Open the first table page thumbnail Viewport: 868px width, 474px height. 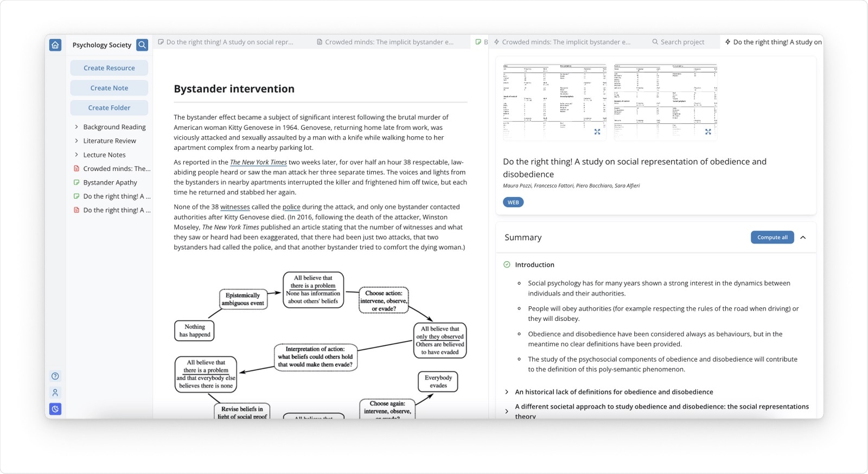554,102
